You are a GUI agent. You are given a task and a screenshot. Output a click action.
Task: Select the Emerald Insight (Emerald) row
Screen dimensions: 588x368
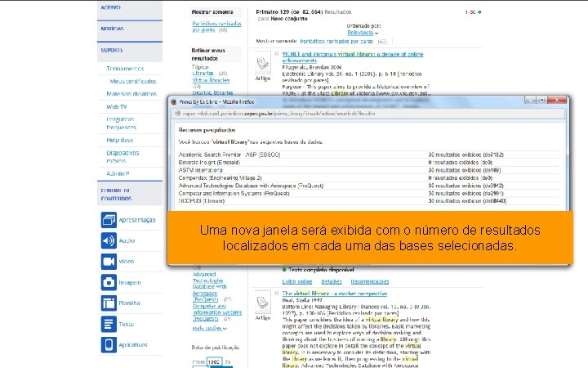368,162
